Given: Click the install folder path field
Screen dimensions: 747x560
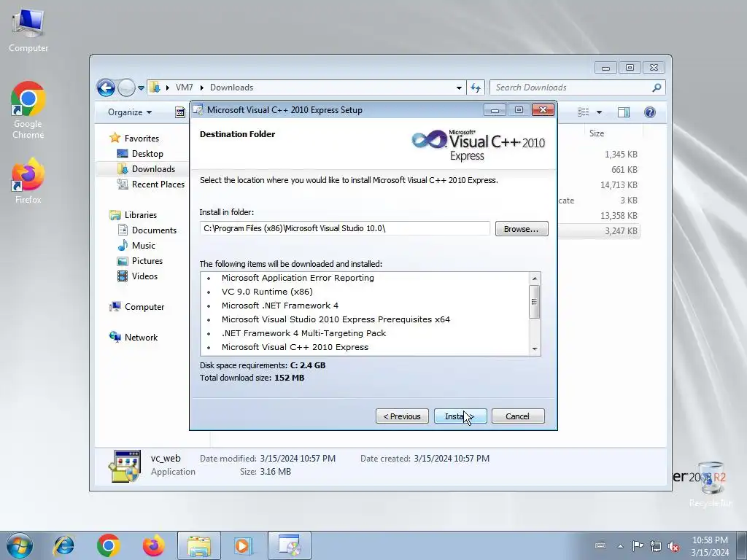Looking at the screenshot, I should 345,228.
